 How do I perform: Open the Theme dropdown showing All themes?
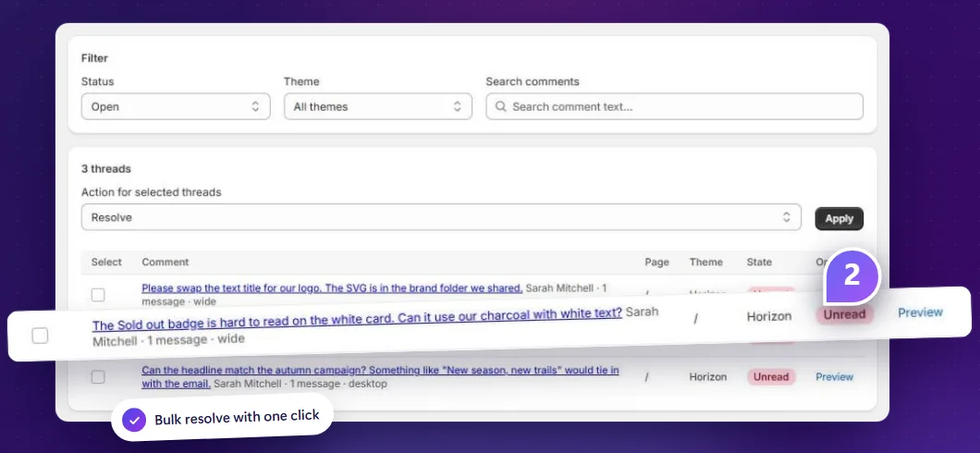(x=377, y=107)
